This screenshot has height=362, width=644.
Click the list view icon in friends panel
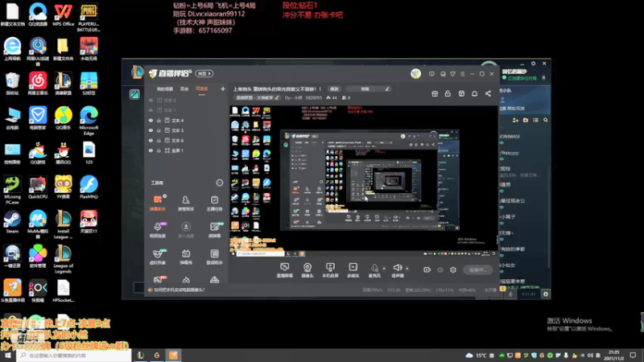point(535,120)
